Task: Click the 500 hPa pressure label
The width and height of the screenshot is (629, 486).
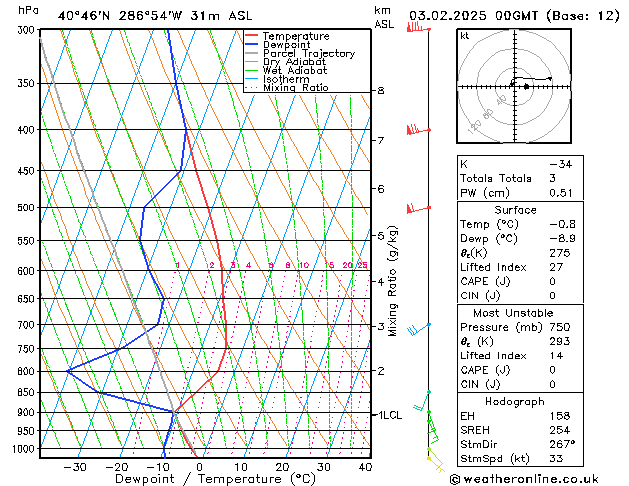Action: tap(28, 208)
